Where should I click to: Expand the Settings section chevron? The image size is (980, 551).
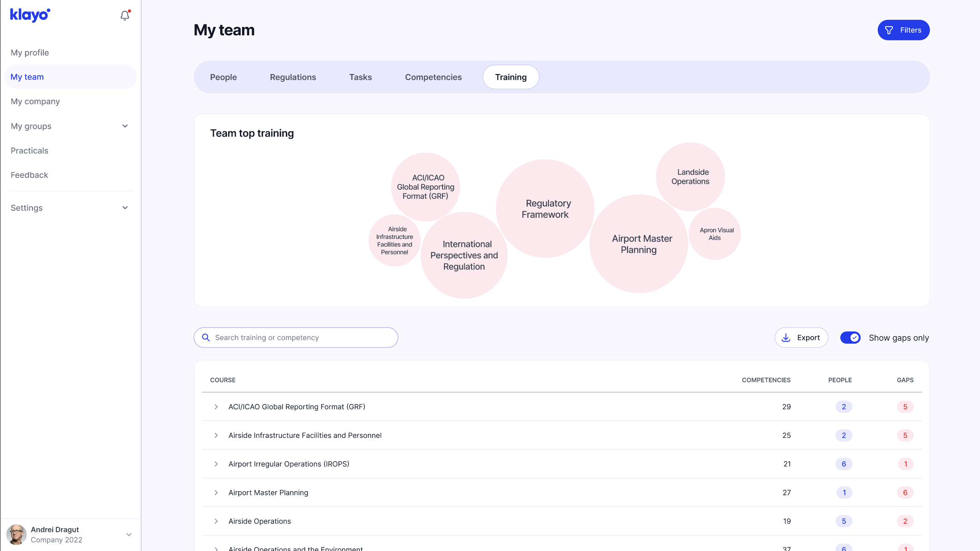125,208
